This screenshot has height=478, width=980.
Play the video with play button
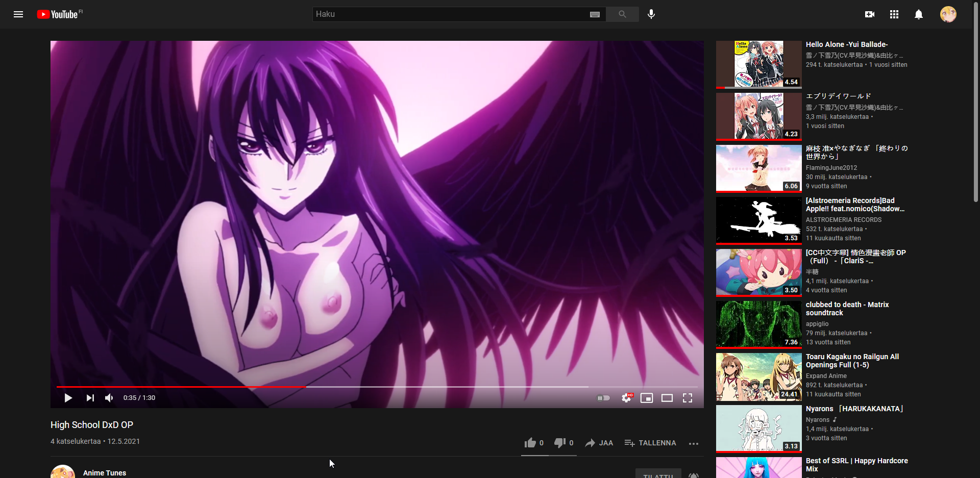tap(68, 398)
